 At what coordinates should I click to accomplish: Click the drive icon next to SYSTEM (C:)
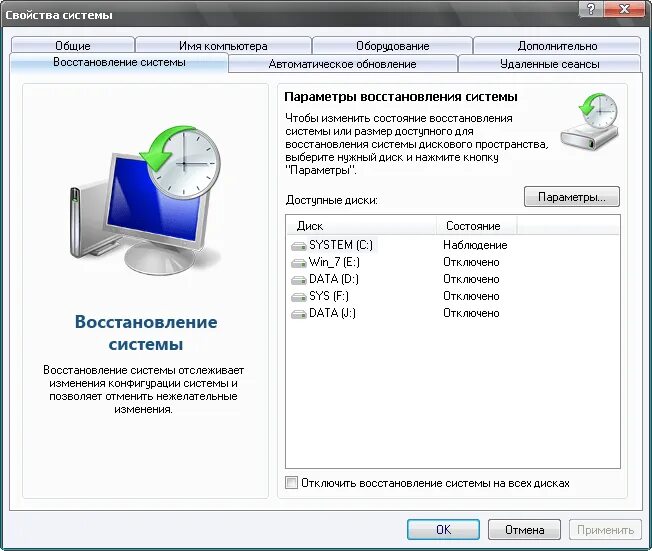299,247
